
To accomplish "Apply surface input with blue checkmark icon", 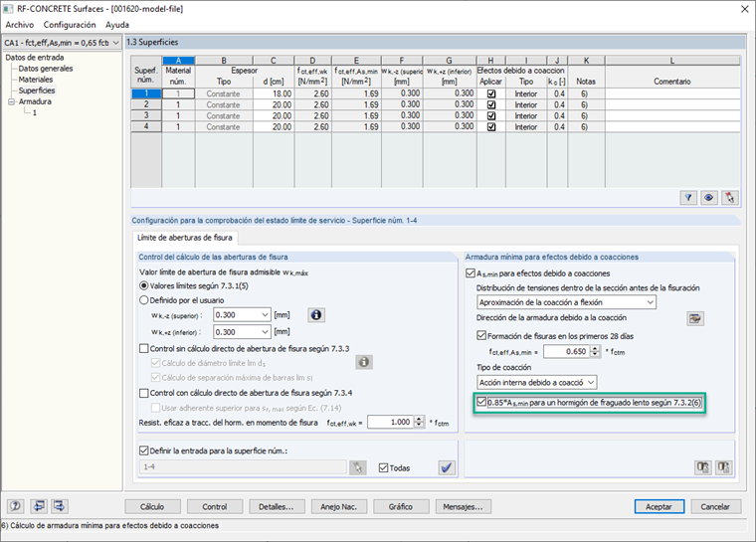I will (x=447, y=467).
